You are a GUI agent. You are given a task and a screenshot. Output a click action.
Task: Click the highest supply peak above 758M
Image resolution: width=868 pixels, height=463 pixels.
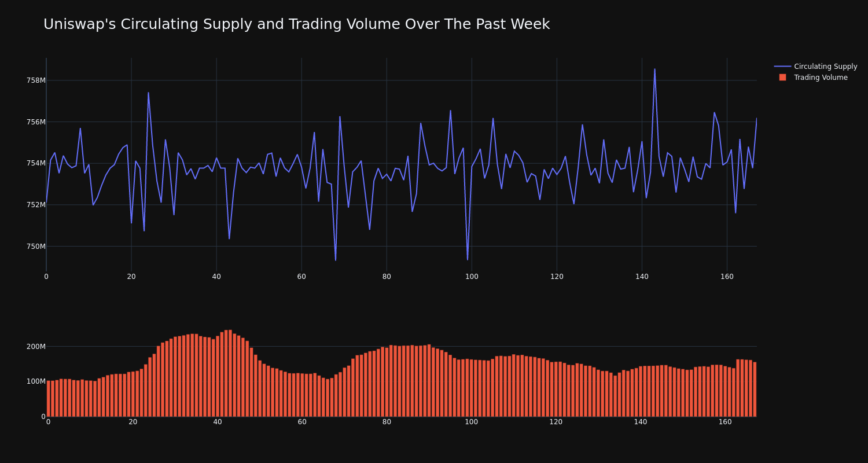coord(654,69)
